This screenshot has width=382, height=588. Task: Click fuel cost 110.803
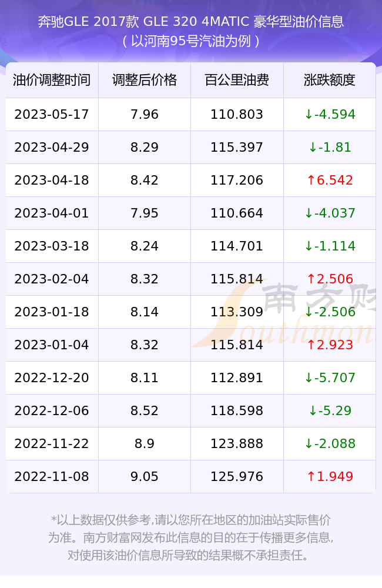click(x=237, y=115)
